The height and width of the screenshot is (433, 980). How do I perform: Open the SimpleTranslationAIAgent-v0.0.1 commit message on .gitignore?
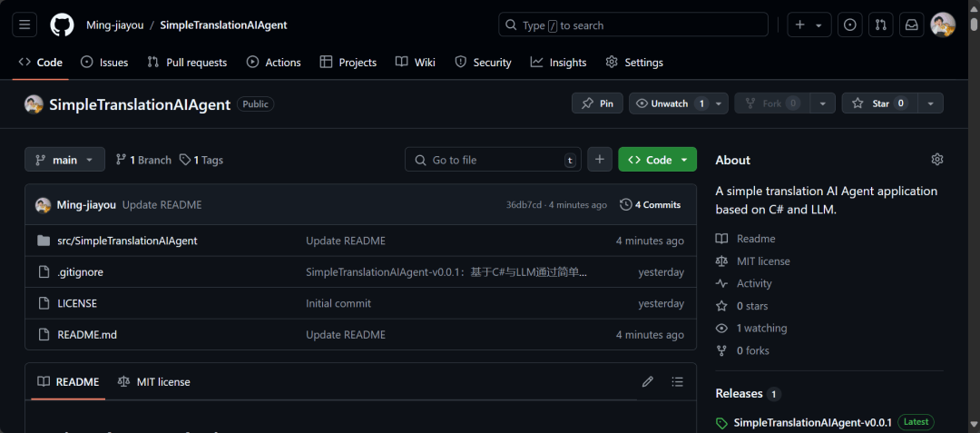tap(446, 271)
